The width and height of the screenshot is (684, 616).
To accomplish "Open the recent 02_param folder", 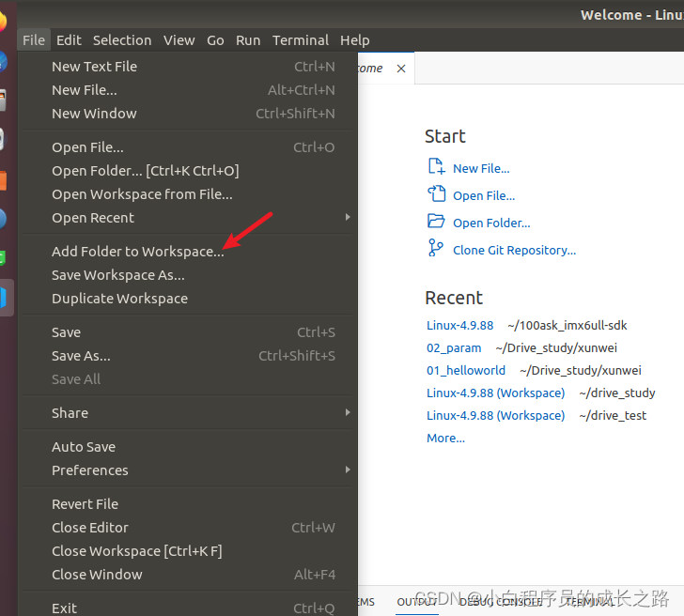I will click(x=454, y=347).
